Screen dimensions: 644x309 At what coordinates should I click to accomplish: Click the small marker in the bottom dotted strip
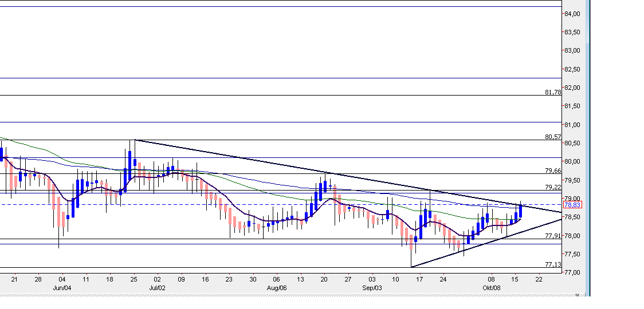[576, 295]
